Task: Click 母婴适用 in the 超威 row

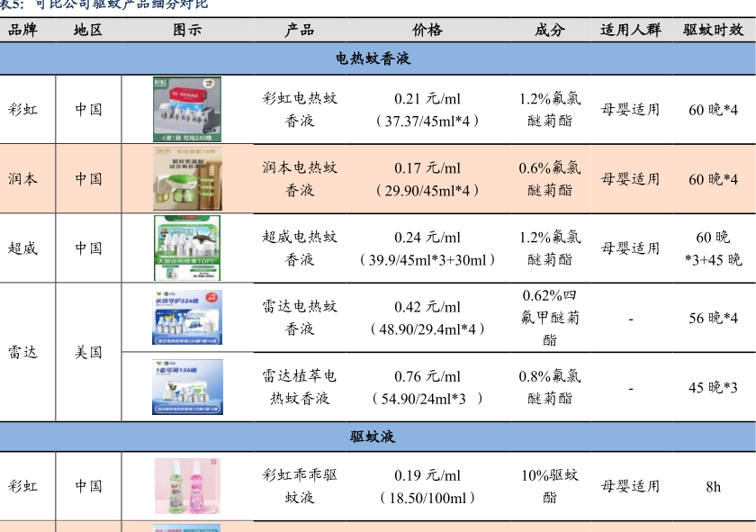Action: (x=630, y=248)
